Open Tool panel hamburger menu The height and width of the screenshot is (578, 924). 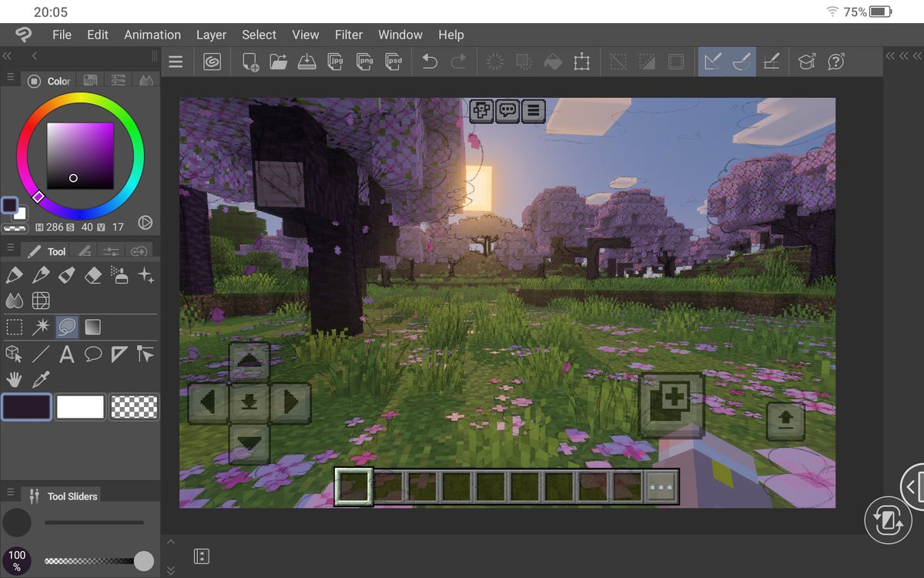[x=10, y=249]
